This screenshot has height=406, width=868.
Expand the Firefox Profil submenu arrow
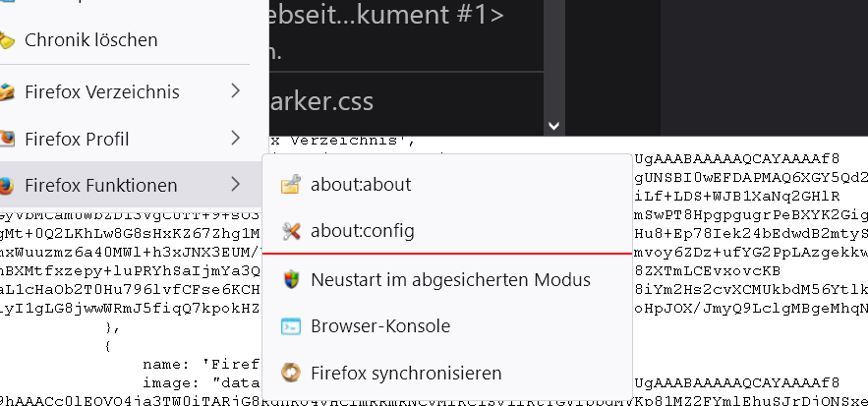click(x=235, y=139)
